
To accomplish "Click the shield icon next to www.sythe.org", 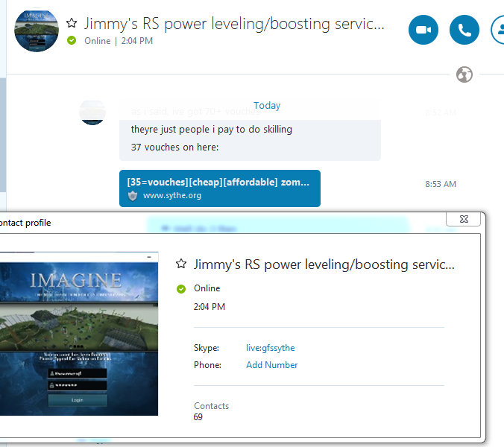I will (133, 195).
